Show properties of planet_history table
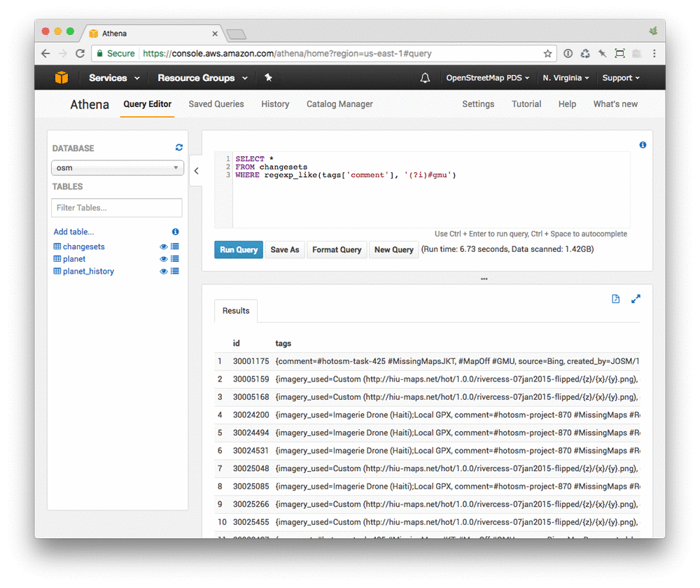 click(x=175, y=271)
